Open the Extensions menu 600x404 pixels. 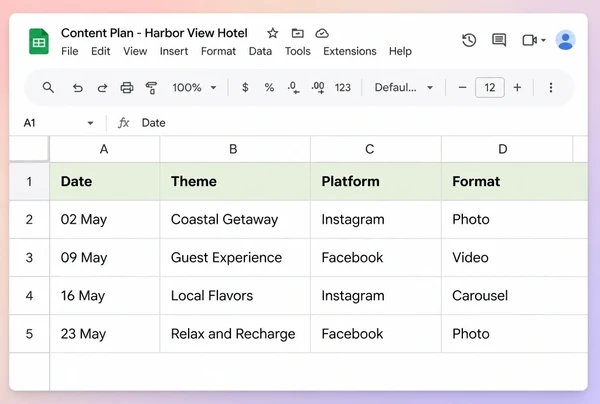(x=350, y=51)
